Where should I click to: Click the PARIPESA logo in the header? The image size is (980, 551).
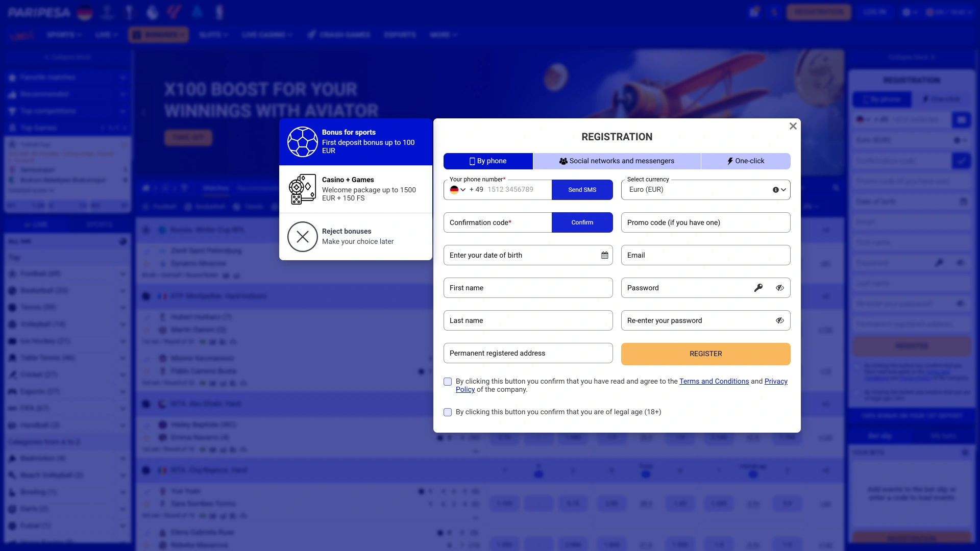pos(39,12)
